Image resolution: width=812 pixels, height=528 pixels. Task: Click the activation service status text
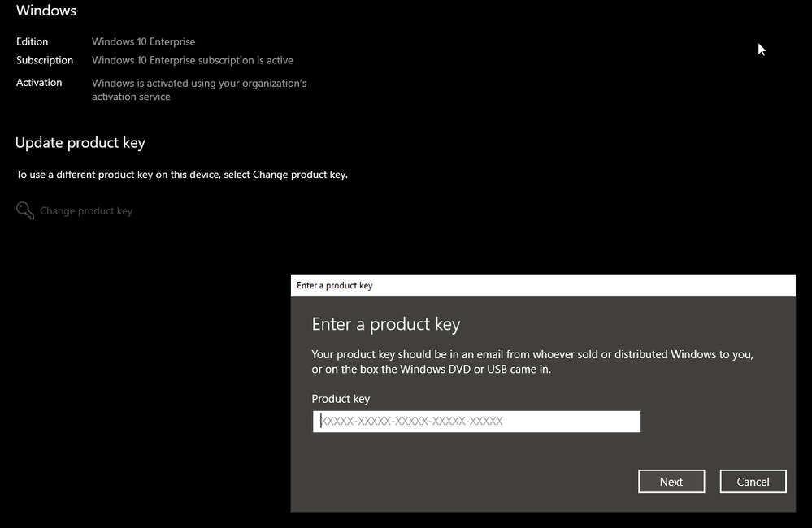(199, 89)
